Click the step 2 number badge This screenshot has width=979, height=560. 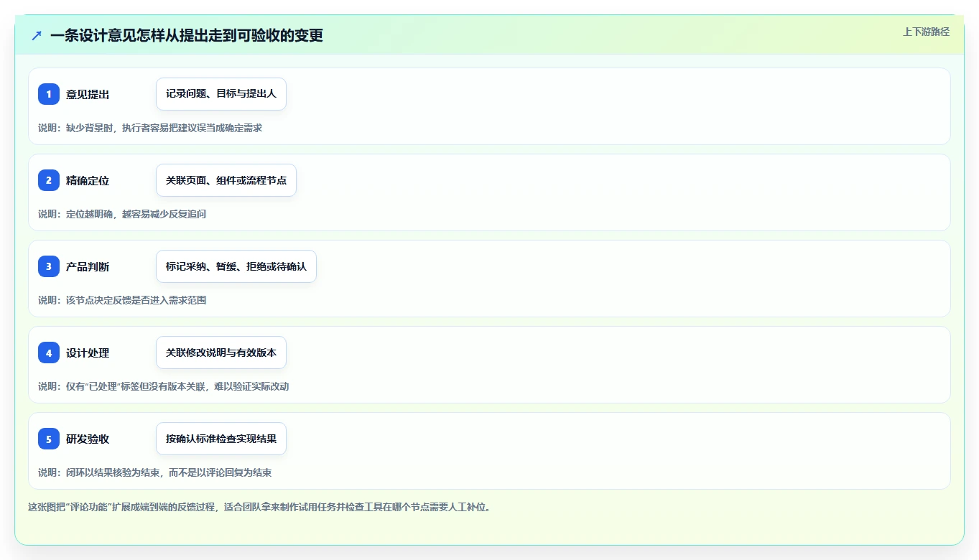coord(49,180)
